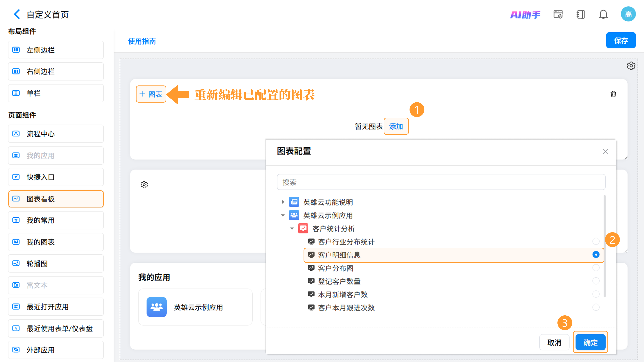Select the 客户明细信息 radio button
The width and height of the screenshot is (644, 362).
[596, 255]
